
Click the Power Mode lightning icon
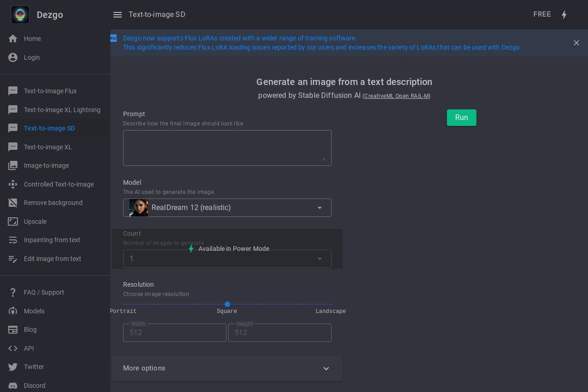[564, 15]
